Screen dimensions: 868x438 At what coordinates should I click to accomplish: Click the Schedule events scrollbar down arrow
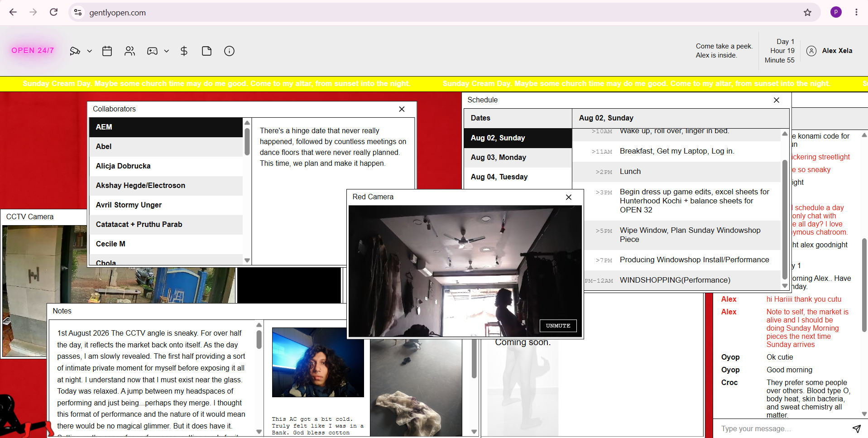point(785,286)
